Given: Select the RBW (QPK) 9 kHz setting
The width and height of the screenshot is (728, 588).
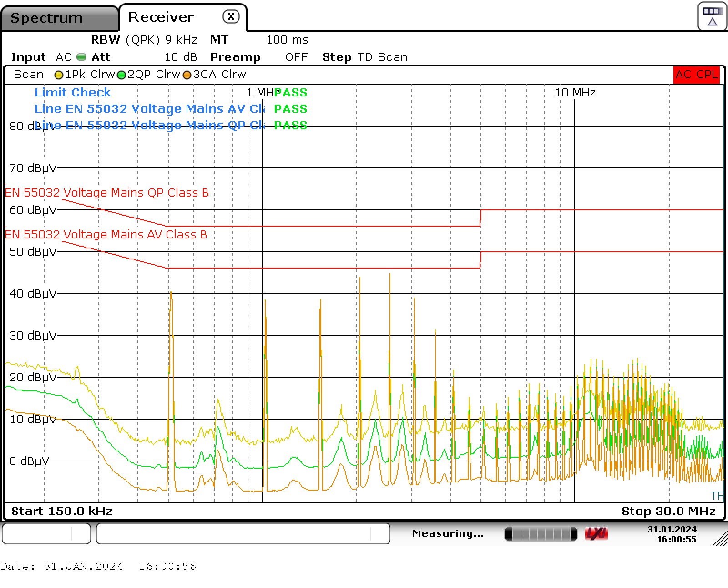Looking at the screenshot, I should (x=144, y=40).
